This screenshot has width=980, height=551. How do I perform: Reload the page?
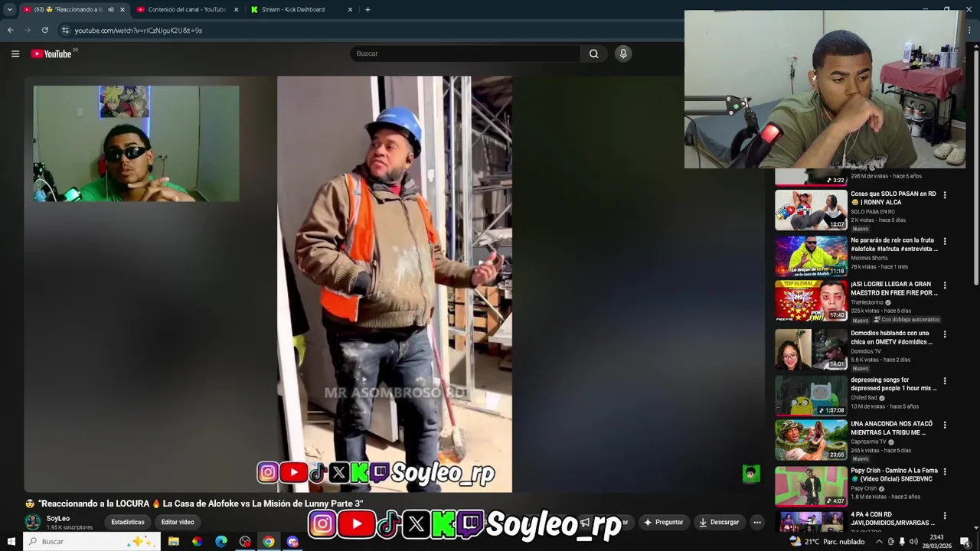click(45, 30)
